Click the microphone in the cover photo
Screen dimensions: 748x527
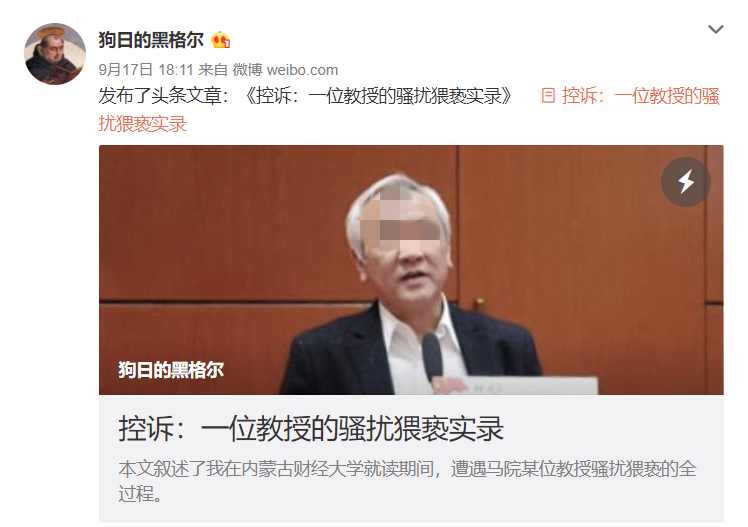(432, 357)
